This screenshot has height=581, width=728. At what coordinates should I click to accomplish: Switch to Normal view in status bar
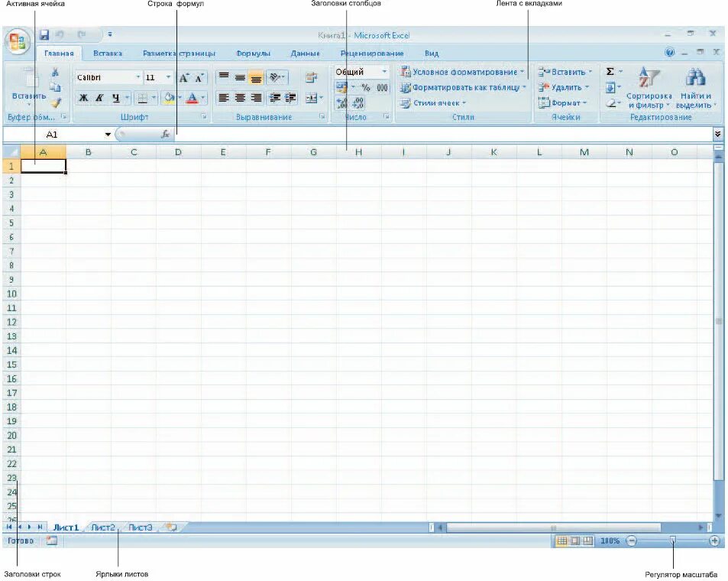[561, 540]
